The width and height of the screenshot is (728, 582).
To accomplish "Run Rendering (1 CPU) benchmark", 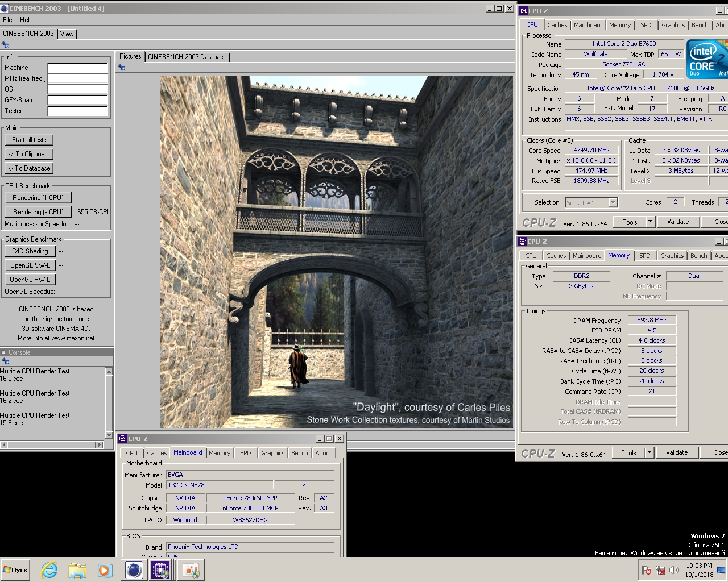I will (x=38, y=198).
